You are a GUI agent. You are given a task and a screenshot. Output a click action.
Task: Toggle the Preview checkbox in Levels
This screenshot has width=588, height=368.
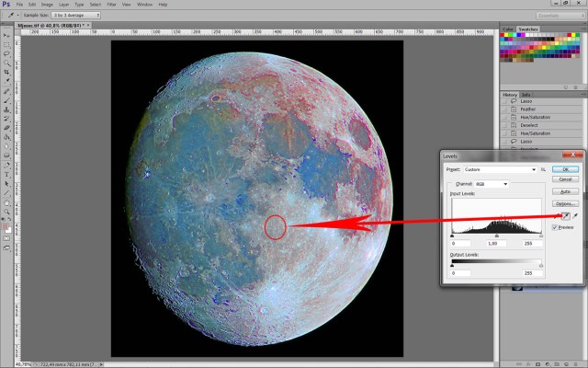pos(558,226)
